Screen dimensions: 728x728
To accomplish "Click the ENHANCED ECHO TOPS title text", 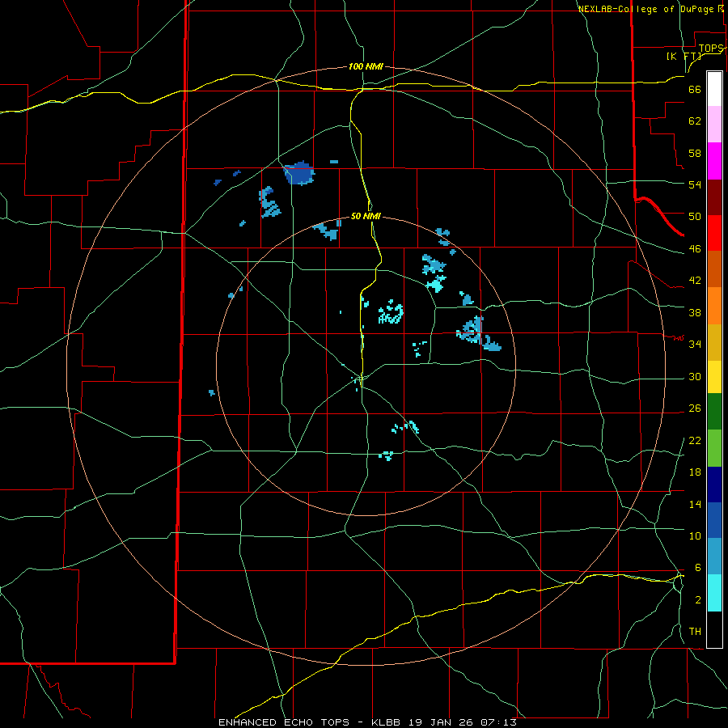I will tap(284, 722).
